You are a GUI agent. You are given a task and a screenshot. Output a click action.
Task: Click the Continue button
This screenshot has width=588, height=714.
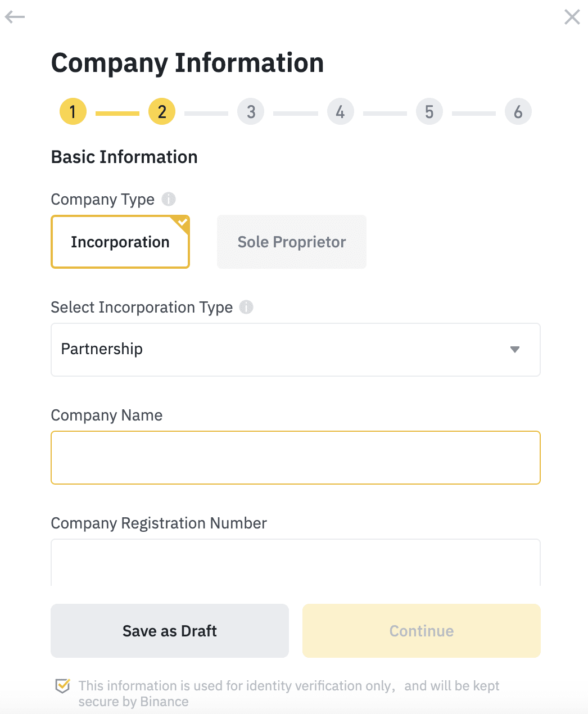pos(422,631)
